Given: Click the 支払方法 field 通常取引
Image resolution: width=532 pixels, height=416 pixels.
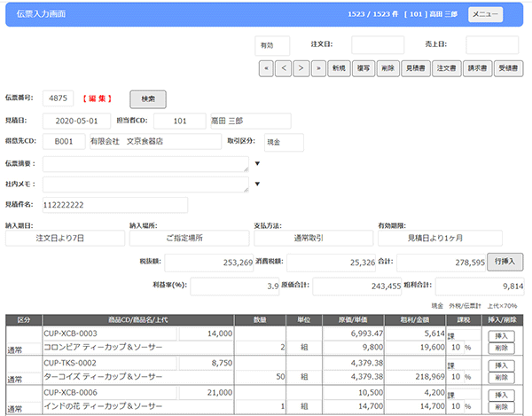Looking at the screenshot, I should (x=314, y=239).
